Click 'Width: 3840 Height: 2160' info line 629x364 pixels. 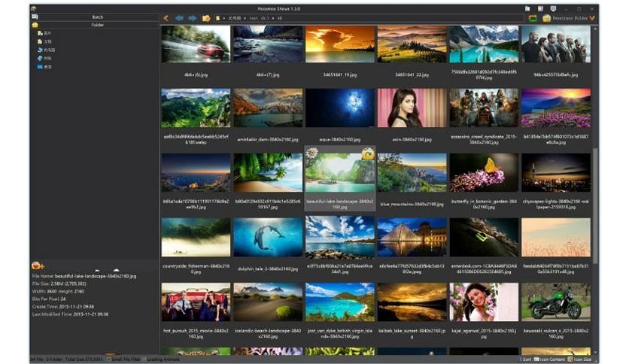(x=58, y=292)
